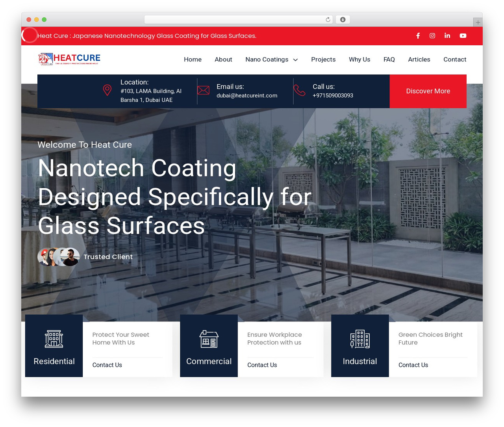
Task: Go to the Home menu item
Action: pyautogui.click(x=193, y=59)
